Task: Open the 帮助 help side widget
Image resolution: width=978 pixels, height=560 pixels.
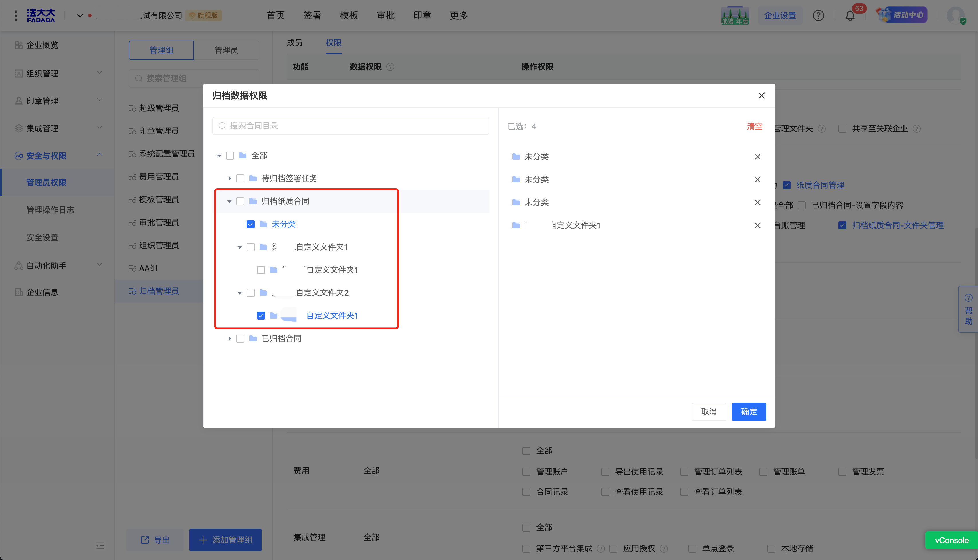Action: point(968,309)
